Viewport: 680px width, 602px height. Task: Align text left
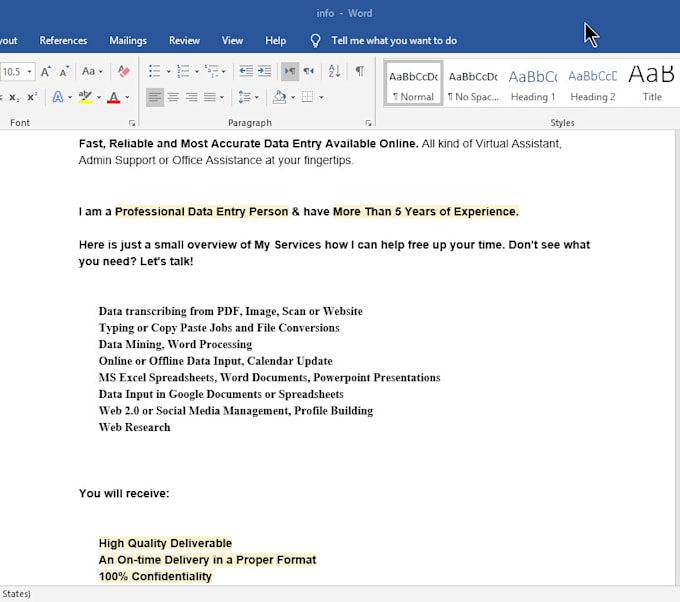pos(155,97)
